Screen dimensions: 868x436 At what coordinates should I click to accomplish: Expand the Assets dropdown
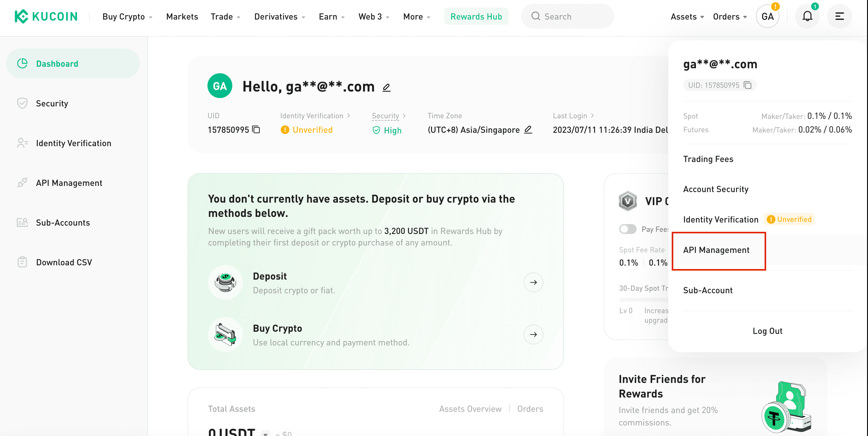[x=687, y=16]
